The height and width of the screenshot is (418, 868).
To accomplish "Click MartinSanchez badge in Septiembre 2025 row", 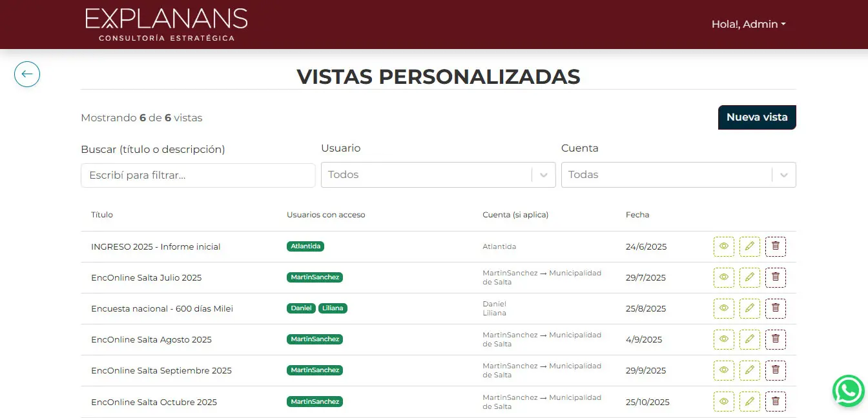I will point(315,370).
